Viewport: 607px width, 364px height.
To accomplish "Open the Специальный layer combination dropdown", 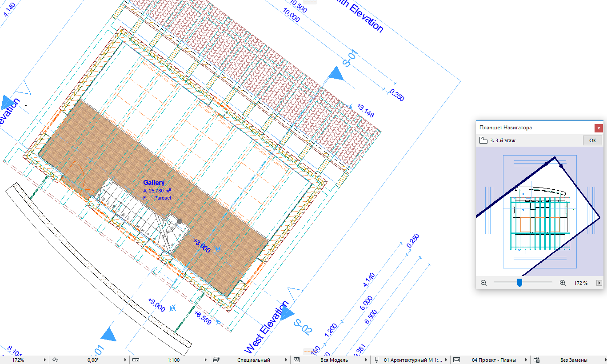I will 286,360.
